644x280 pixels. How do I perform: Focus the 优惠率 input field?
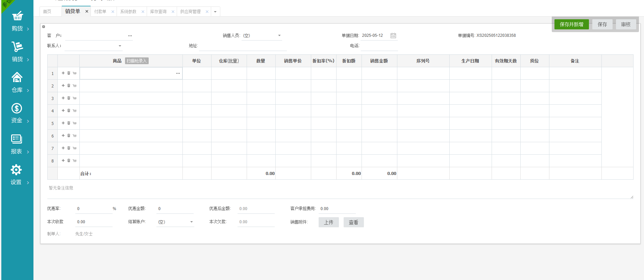coord(94,209)
